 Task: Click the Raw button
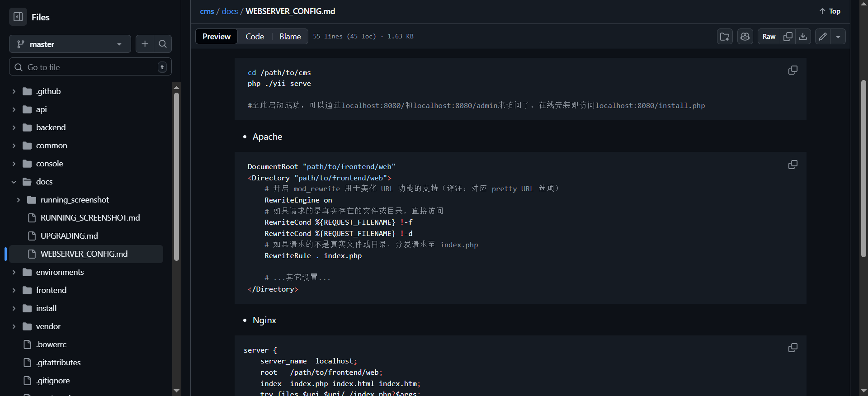point(769,37)
